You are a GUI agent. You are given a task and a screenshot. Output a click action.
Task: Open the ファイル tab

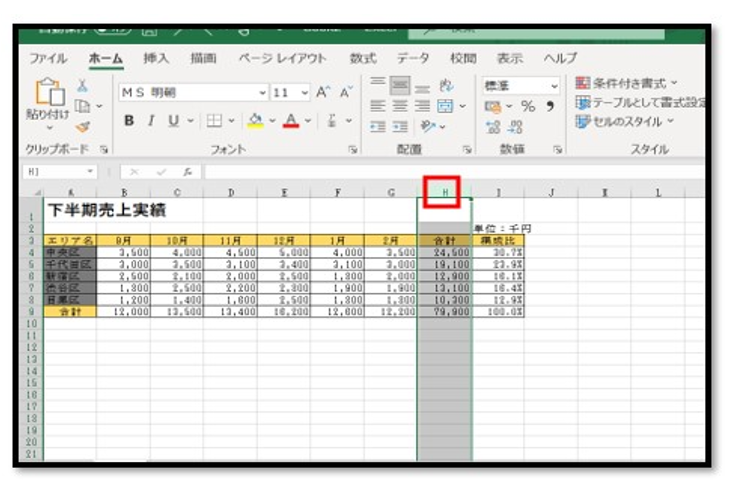48,58
